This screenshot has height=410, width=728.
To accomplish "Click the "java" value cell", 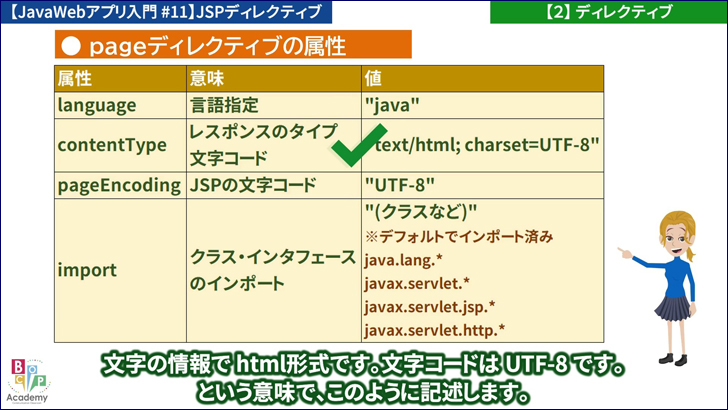I will click(x=391, y=104).
